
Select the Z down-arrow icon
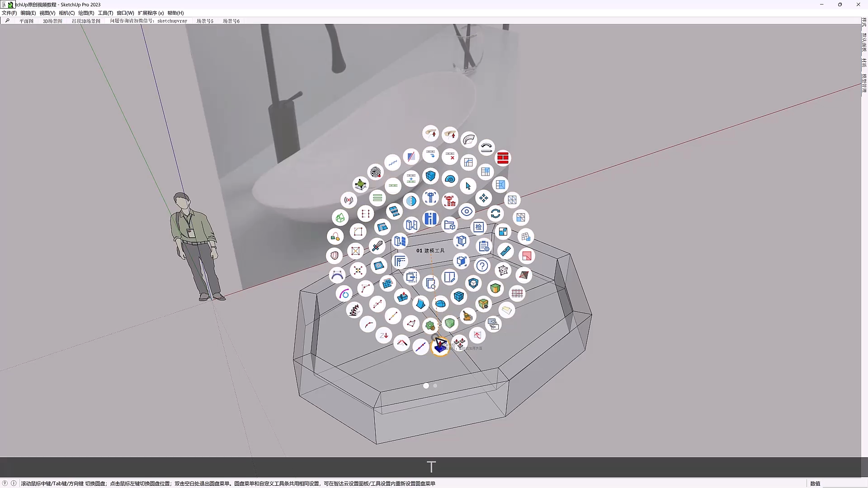click(384, 335)
